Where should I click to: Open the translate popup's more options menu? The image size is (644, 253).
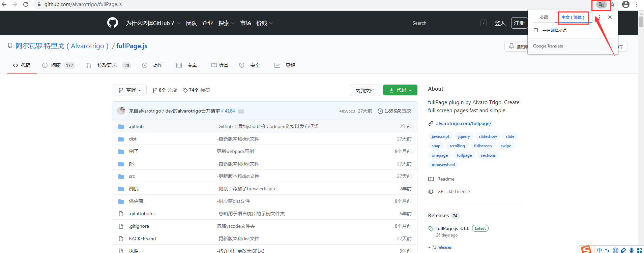tap(599, 17)
